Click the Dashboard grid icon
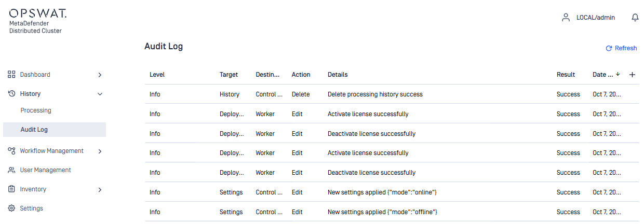This screenshot has height=224, width=644. point(11,75)
